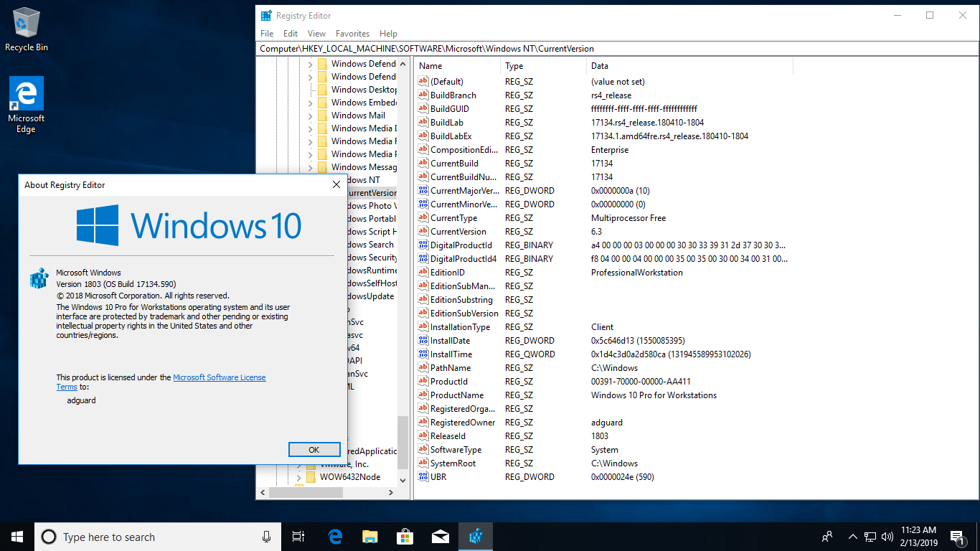The image size is (980, 551).
Task: Open the network icon in the tray
Action: pos(870,537)
